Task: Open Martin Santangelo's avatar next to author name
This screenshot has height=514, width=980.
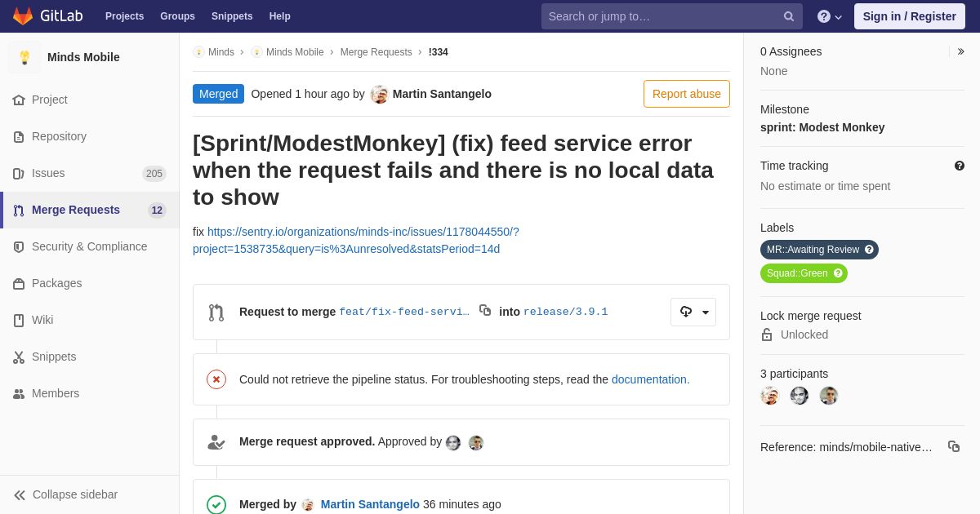Action: click(x=379, y=94)
